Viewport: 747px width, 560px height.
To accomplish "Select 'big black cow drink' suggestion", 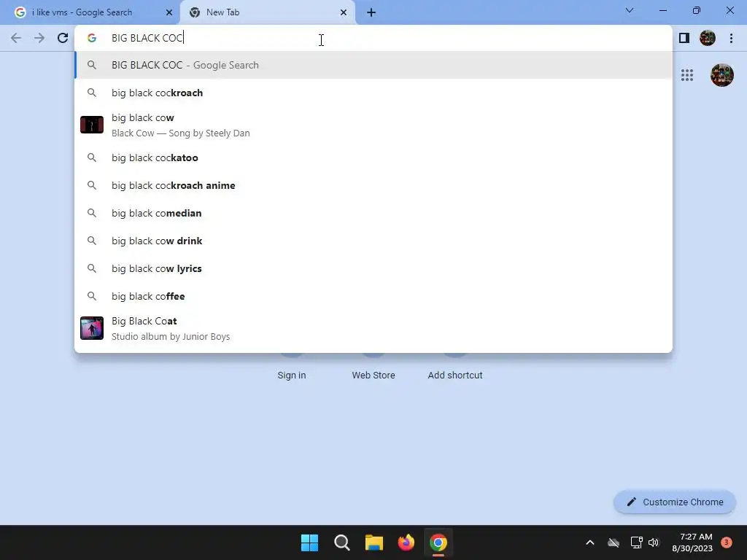I will [x=373, y=241].
